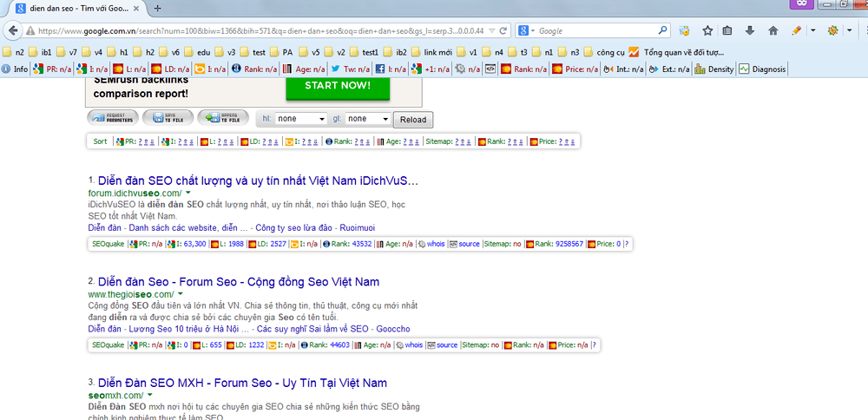Open the PA bookmark folder
This screenshot has height=420, width=868.
click(282, 53)
